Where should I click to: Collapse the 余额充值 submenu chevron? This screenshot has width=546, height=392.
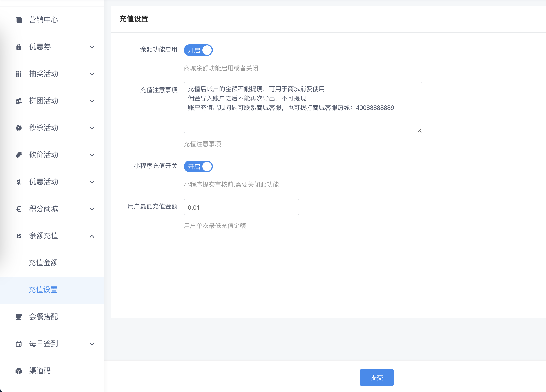(x=92, y=236)
